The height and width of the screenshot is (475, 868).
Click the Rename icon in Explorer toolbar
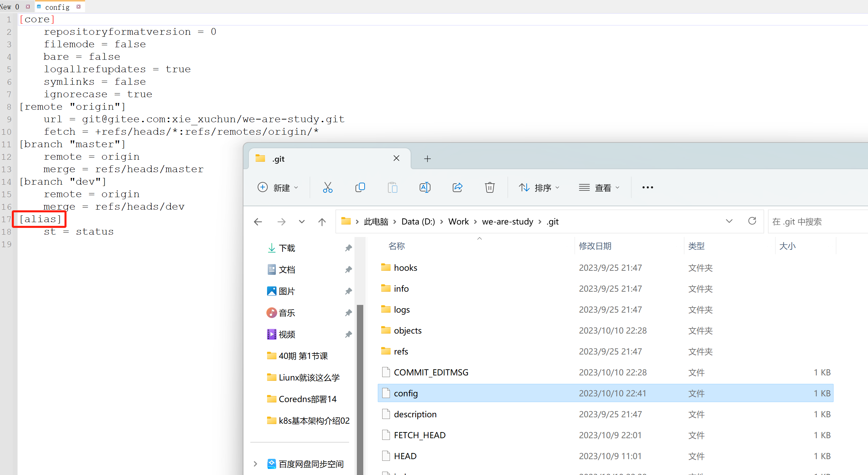click(425, 187)
